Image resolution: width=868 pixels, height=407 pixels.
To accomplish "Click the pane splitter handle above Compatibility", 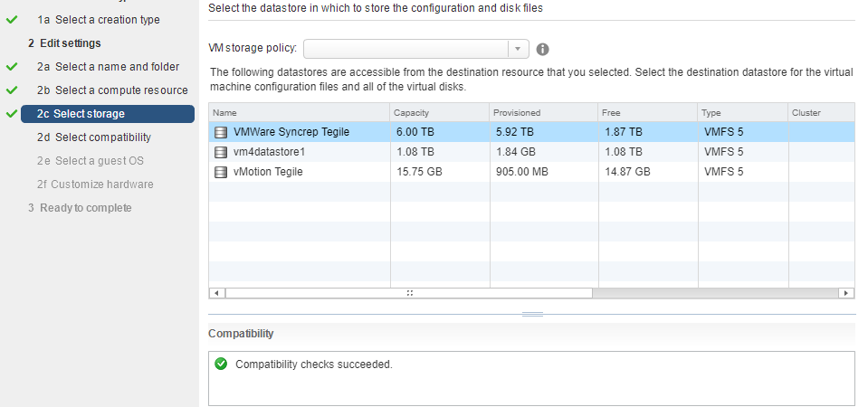I will pyautogui.click(x=532, y=314).
